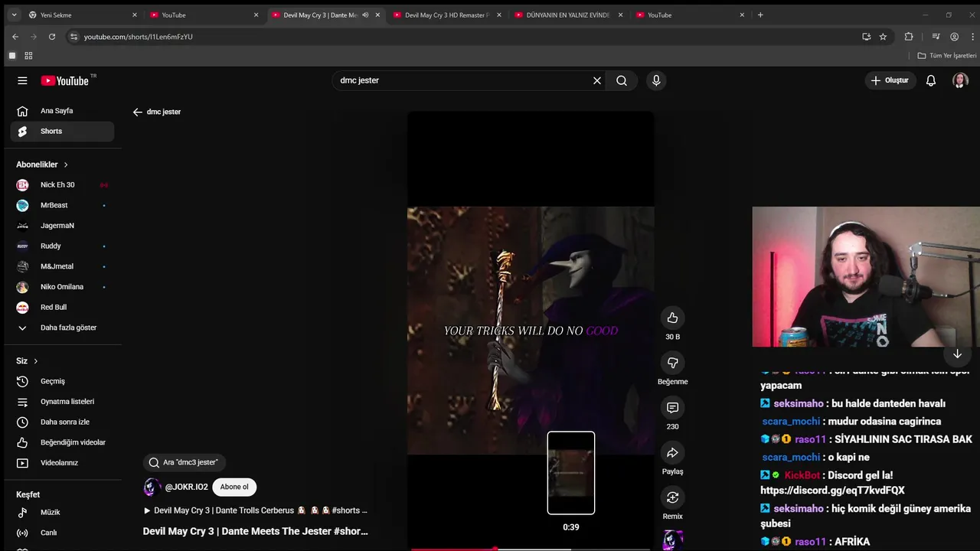Select Shorts in the sidebar

[62, 132]
